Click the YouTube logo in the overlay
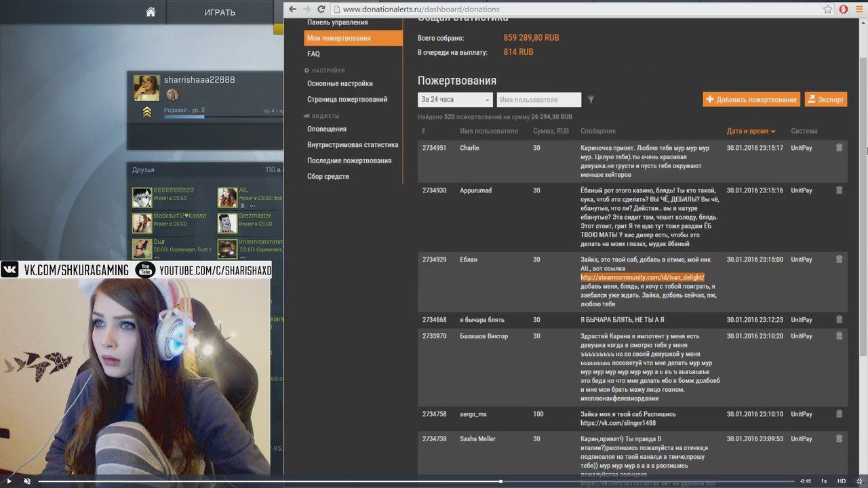Image resolution: width=868 pixels, height=488 pixels. (x=144, y=270)
